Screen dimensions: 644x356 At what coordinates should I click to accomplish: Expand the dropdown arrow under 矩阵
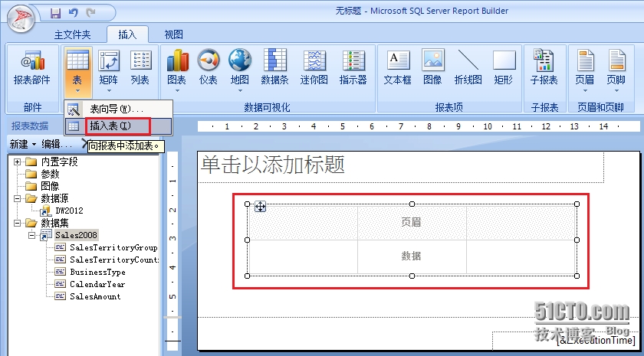coord(109,91)
